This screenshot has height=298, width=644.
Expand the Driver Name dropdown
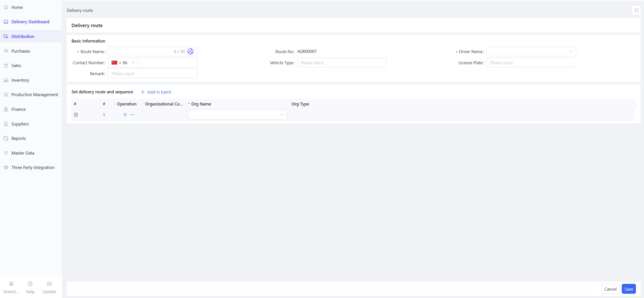(x=531, y=51)
